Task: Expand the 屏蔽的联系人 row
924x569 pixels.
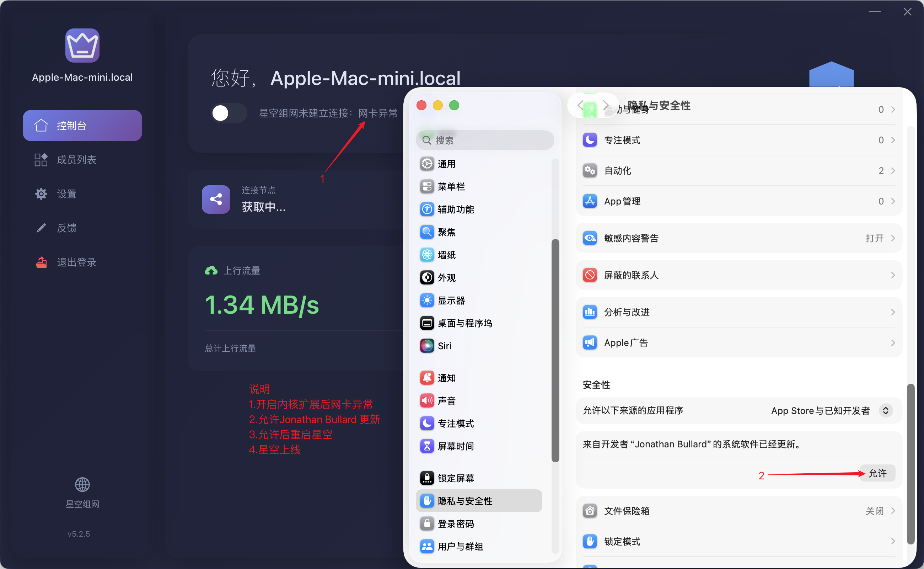Action: [893, 275]
